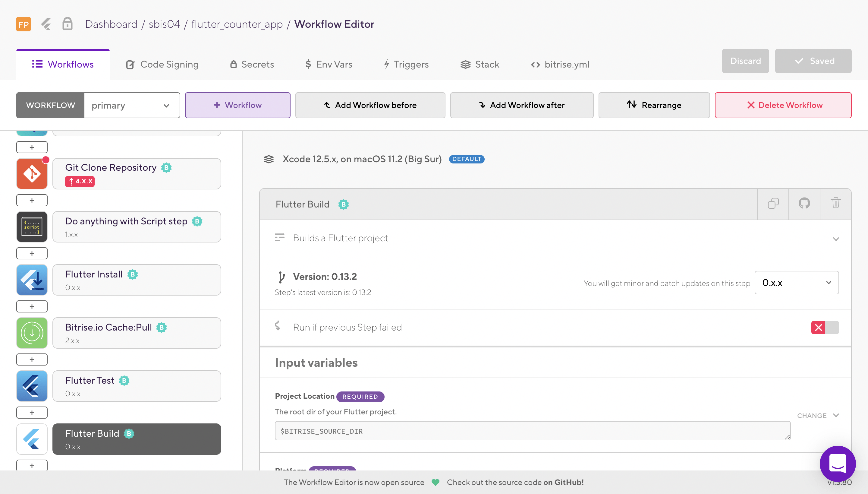Switch to the Code Signing tab
868x494 pixels.
(x=162, y=65)
